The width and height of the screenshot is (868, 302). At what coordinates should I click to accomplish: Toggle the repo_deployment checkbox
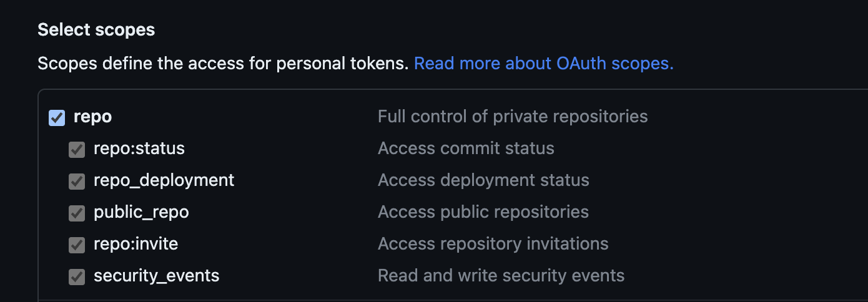(77, 182)
